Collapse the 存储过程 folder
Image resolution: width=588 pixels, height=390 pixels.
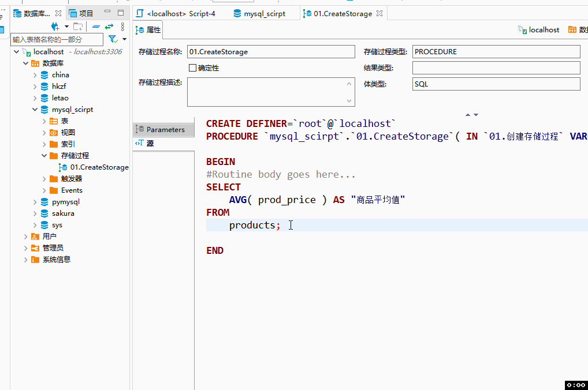[x=44, y=155]
